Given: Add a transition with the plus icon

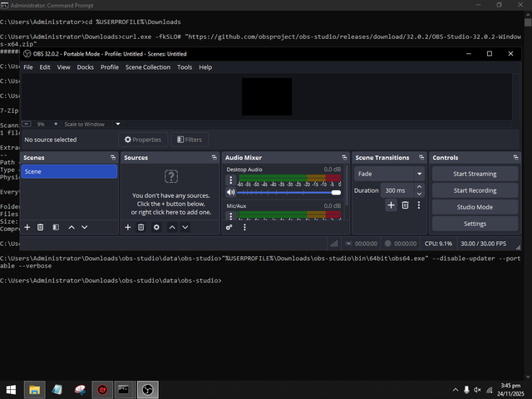Looking at the screenshot, I should [x=392, y=205].
